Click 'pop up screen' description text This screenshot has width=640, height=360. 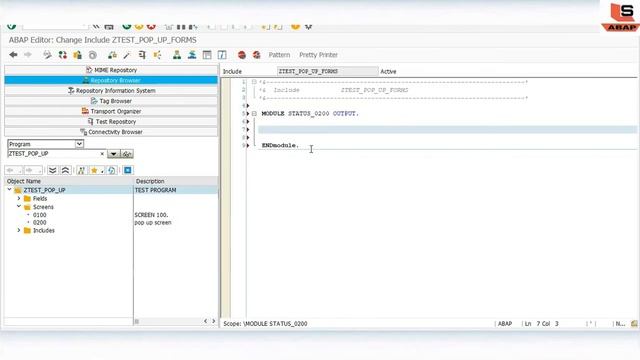tap(153, 222)
